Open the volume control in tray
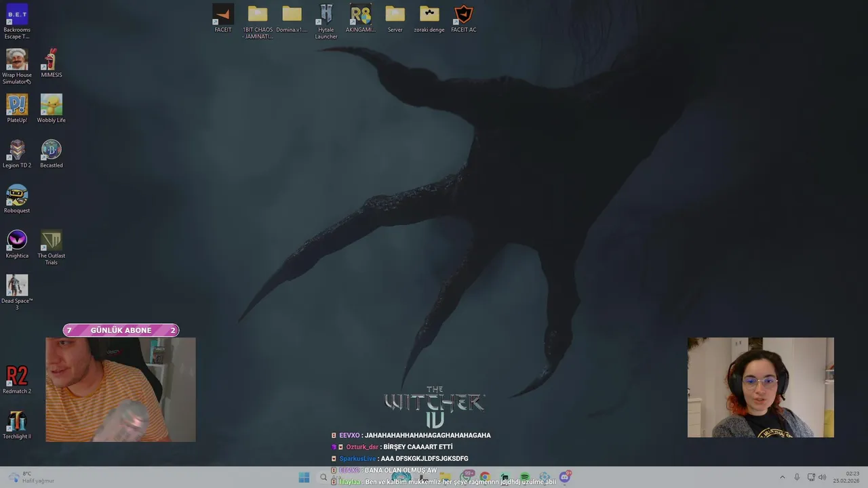The image size is (868, 488). (x=822, y=477)
